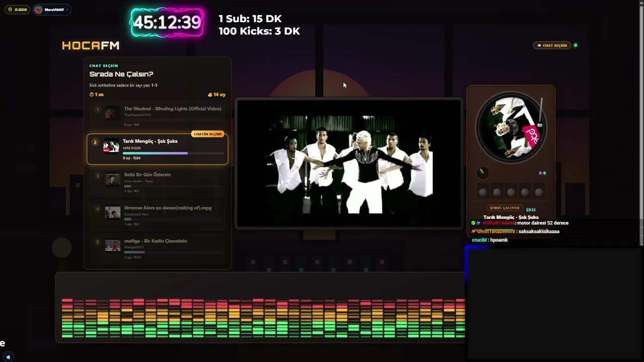Screen dimensions: 644x362
Task: Select The Weeknd - Blinding Lights song
Action: point(157,116)
